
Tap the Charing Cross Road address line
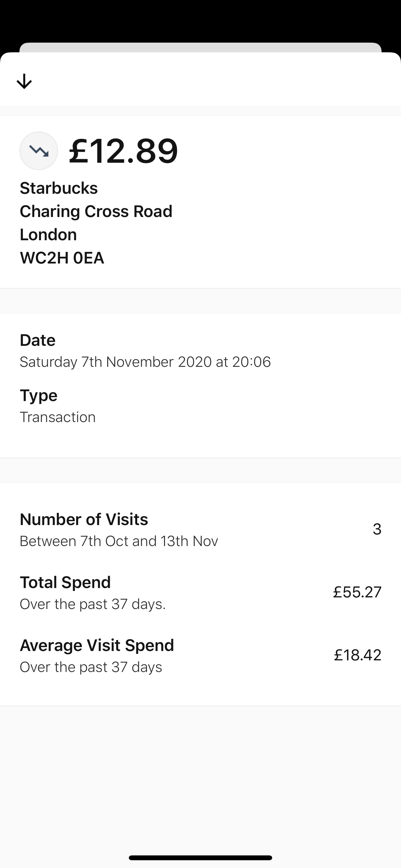click(x=96, y=211)
